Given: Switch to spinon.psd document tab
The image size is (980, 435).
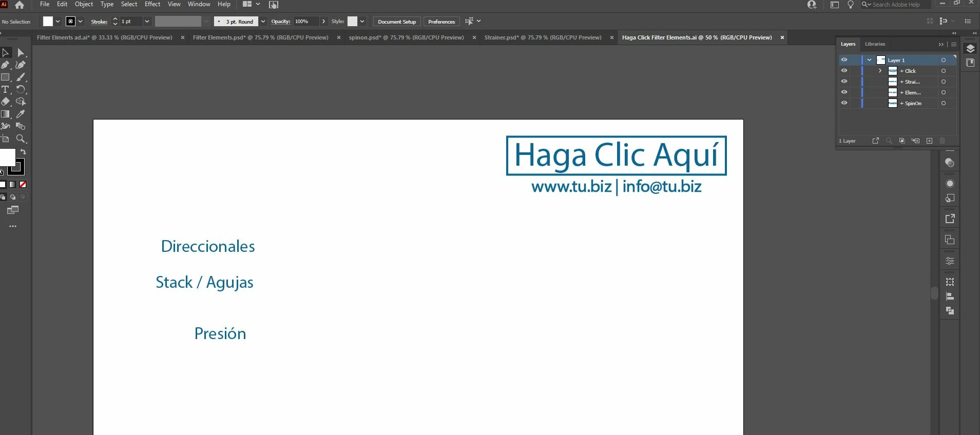Looking at the screenshot, I should 406,37.
